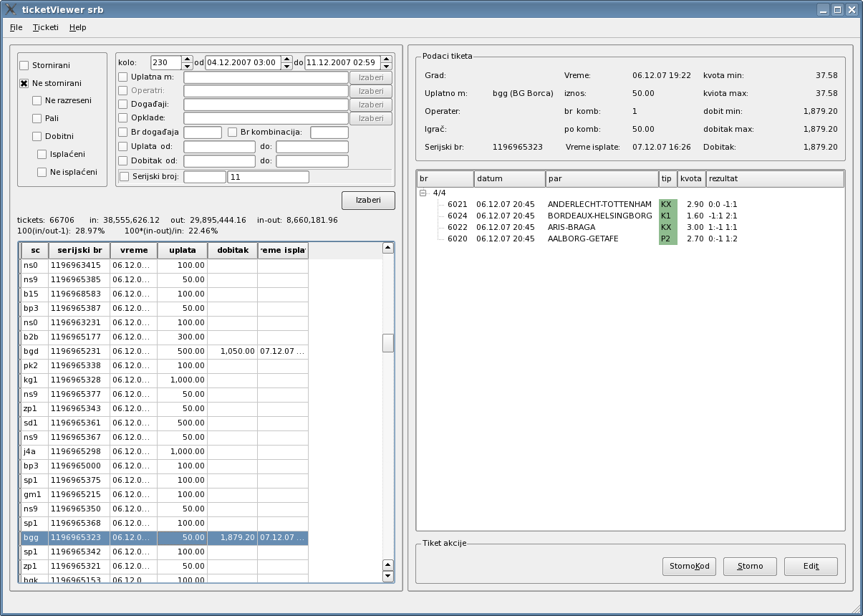Open the Help menu

[x=77, y=27]
